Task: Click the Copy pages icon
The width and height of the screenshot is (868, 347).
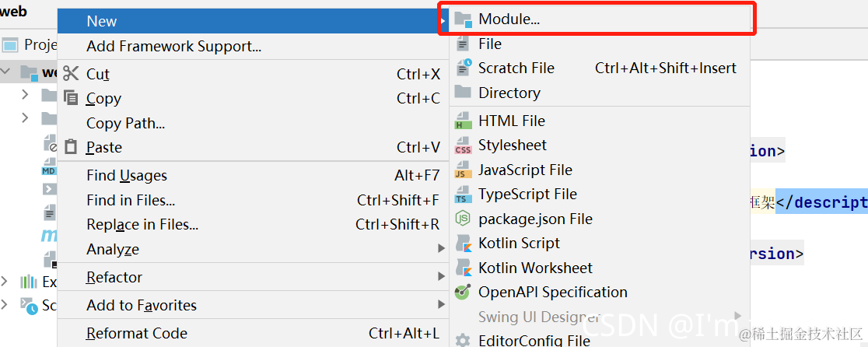Action: [71, 98]
